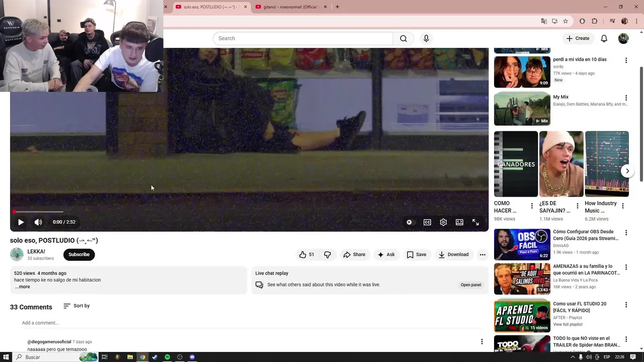The height and width of the screenshot is (362, 644).
Task: Open the 'My Mix' playlist title
Action: [560, 97]
